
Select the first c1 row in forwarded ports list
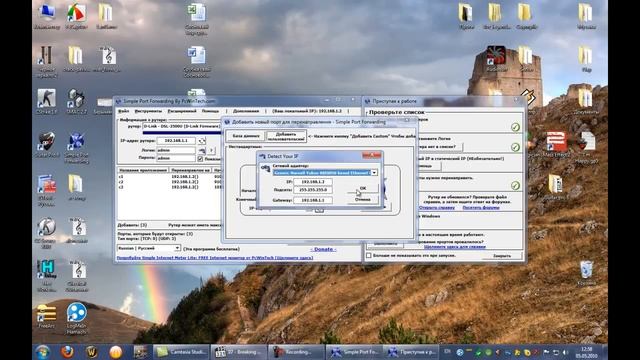click(169, 177)
